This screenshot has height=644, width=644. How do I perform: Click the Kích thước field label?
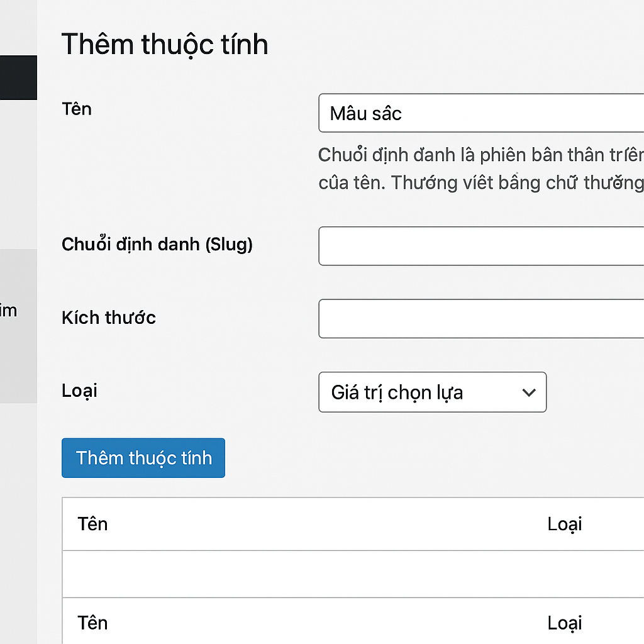tap(108, 318)
